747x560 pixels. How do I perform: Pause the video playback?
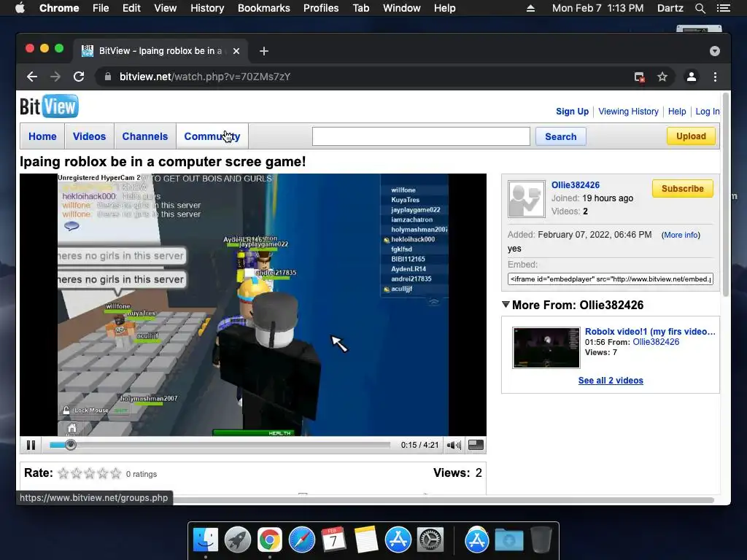pos(31,445)
